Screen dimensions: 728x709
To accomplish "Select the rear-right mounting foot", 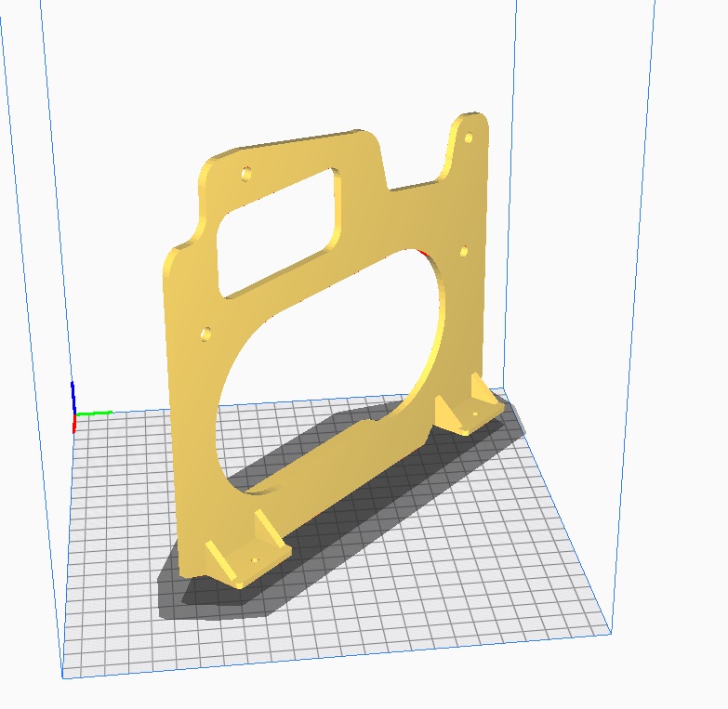I will [470, 409].
